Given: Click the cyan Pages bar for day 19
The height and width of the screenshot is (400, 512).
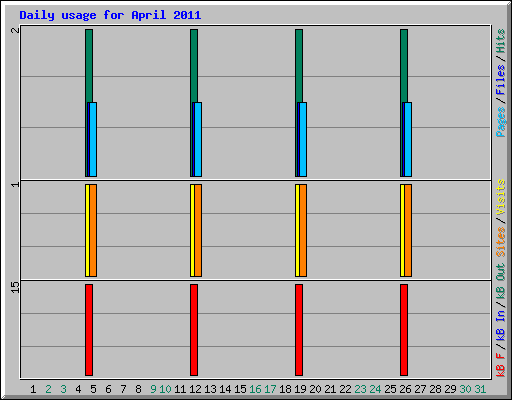Looking at the screenshot, I should [x=303, y=139].
